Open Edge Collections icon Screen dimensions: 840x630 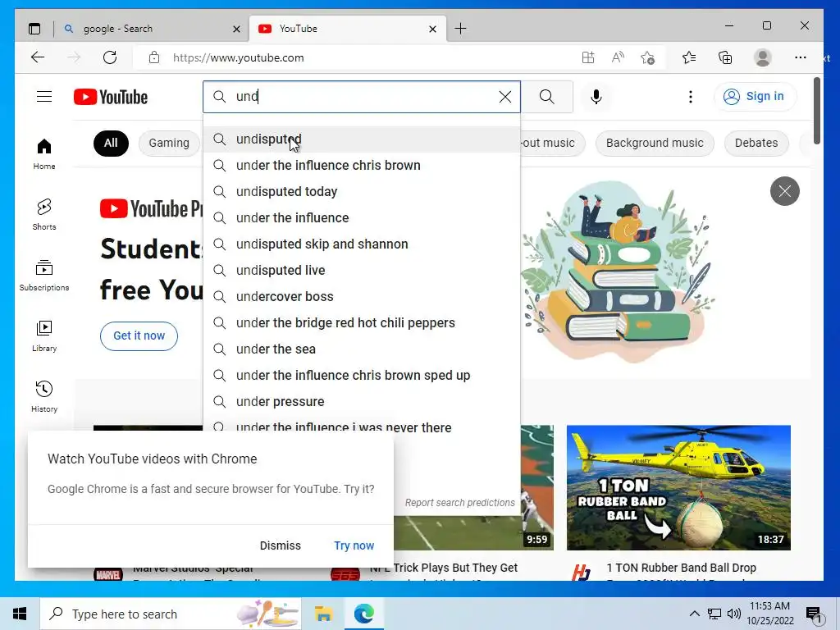(725, 57)
